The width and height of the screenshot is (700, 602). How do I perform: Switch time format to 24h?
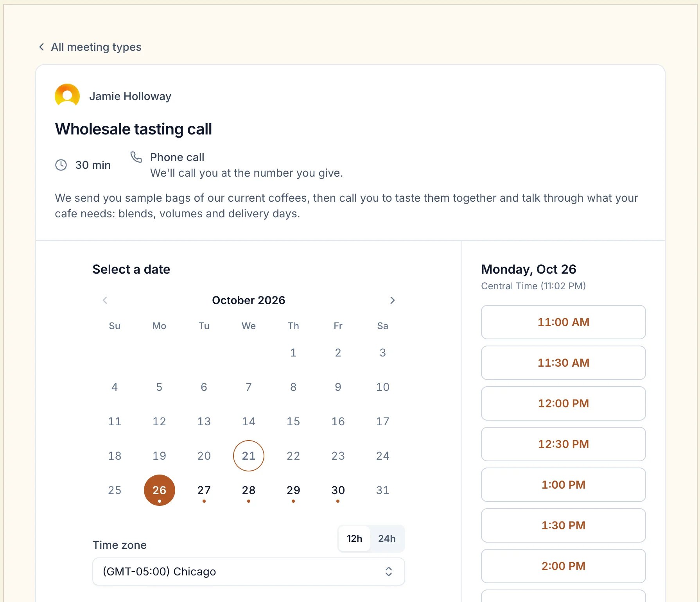pyautogui.click(x=387, y=538)
